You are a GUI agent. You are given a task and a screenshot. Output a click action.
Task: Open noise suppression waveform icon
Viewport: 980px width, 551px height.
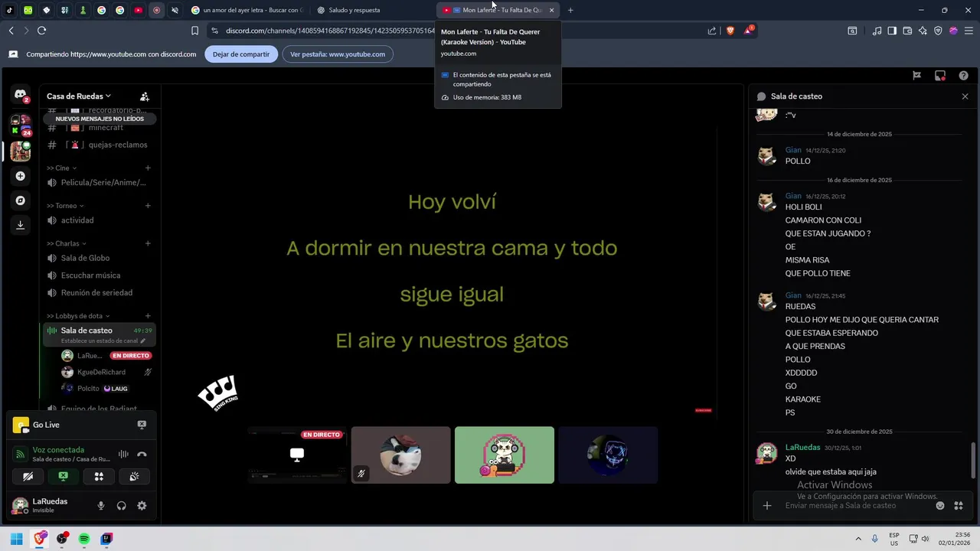click(123, 454)
